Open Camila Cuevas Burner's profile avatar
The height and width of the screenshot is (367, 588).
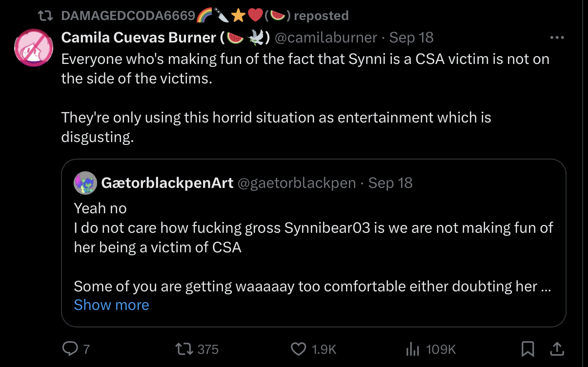pyautogui.click(x=33, y=48)
